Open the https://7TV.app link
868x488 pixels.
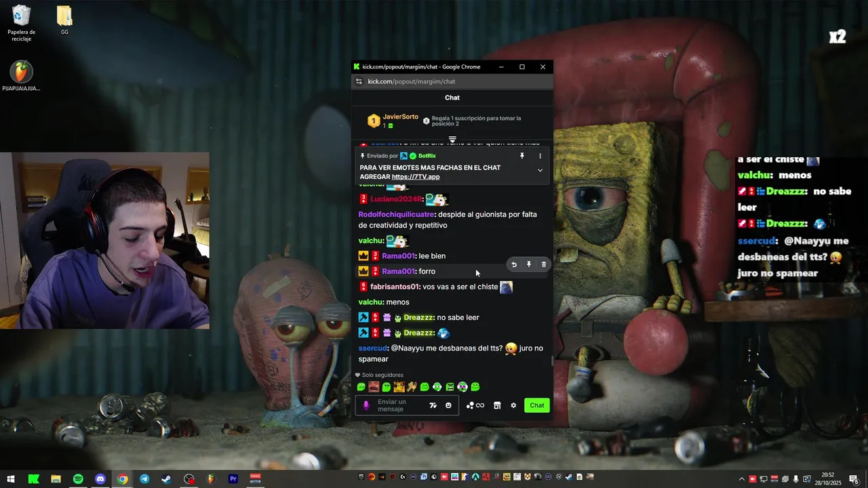[416, 177]
